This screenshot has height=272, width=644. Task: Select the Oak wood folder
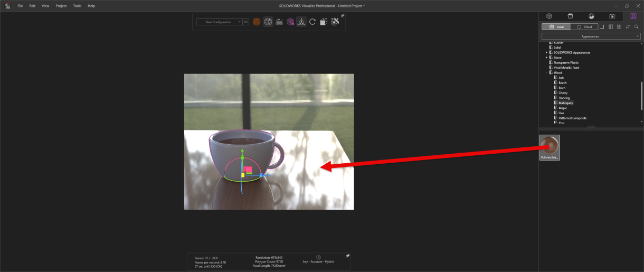coord(561,113)
